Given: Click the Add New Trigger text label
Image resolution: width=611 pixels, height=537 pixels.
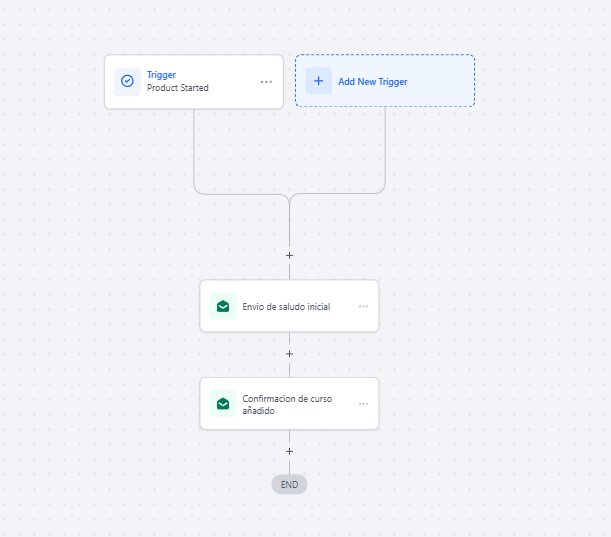Looking at the screenshot, I should [372, 82].
